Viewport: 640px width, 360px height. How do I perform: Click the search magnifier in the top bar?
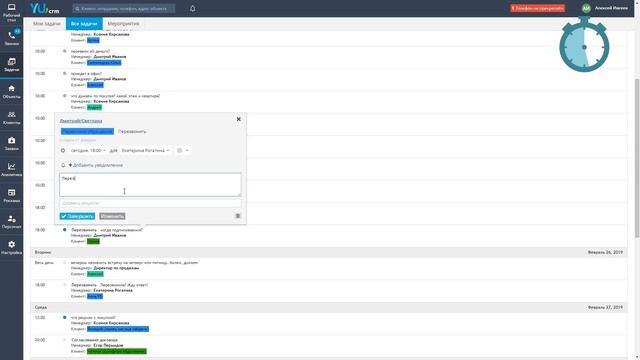click(x=77, y=9)
